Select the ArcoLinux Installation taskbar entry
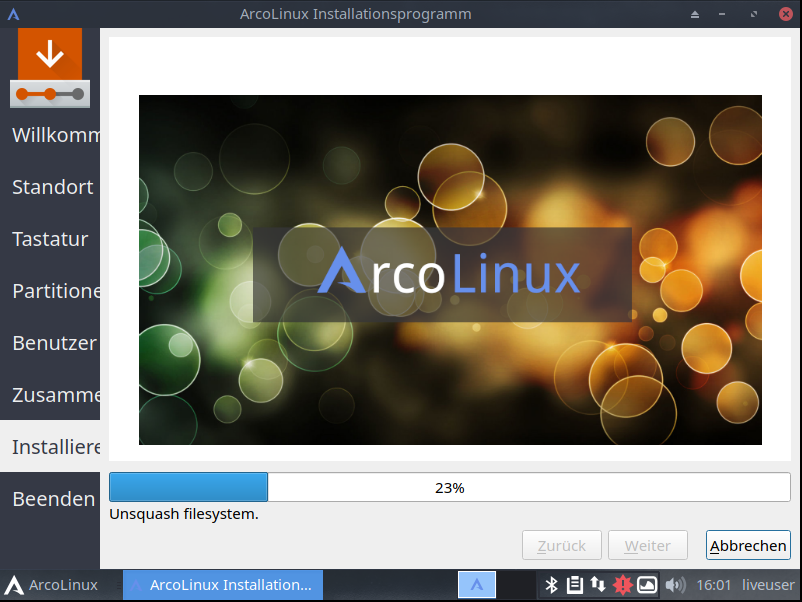Screen dimensions: 802x602 pos(222,584)
